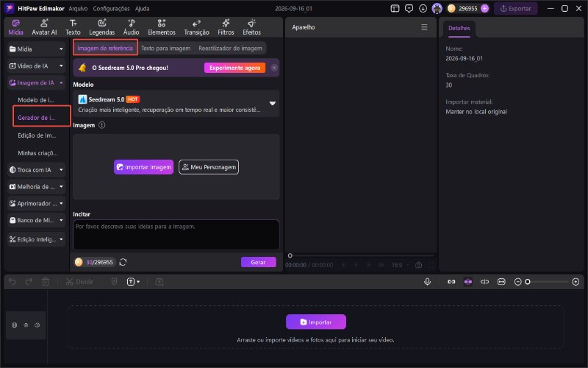
Task: Click the zoom in timeline plus icon
Action: (576, 282)
